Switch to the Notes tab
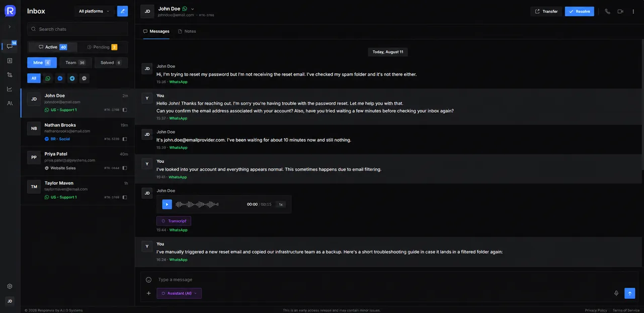Image resolution: width=644 pixels, height=313 pixels. point(187,31)
